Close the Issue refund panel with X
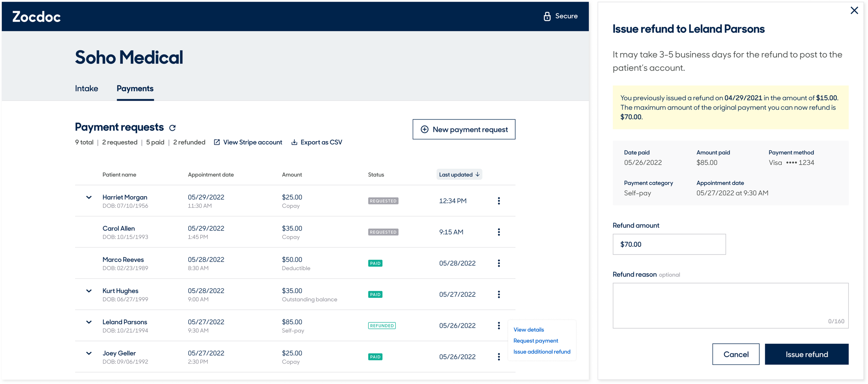This screenshot has width=868, height=384. pos(854,10)
